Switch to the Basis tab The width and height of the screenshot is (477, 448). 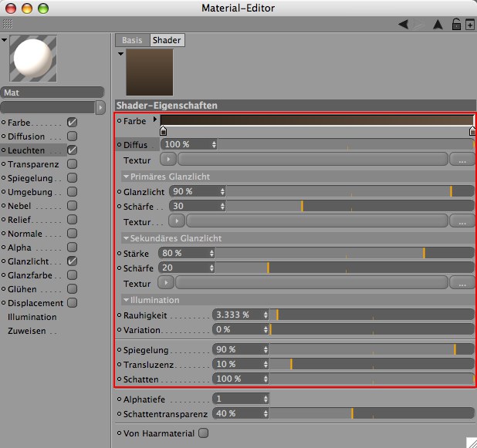click(132, 40)
